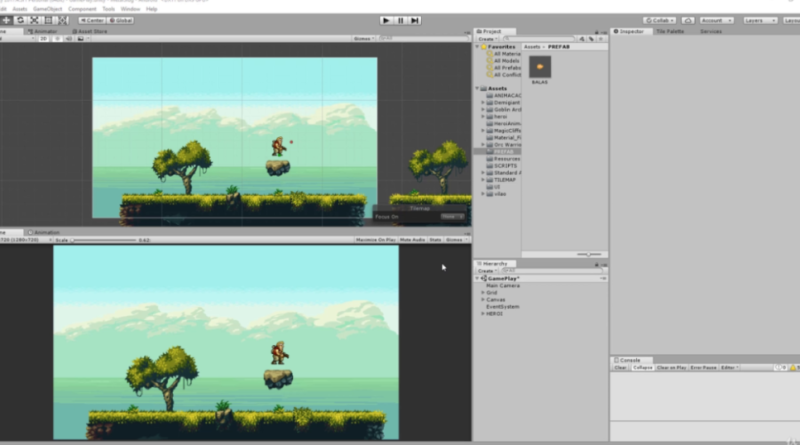The height and width of the screenshot is (445, 800).
Task: Switch to the Tile Palette tab
Action: click(670, 32)
